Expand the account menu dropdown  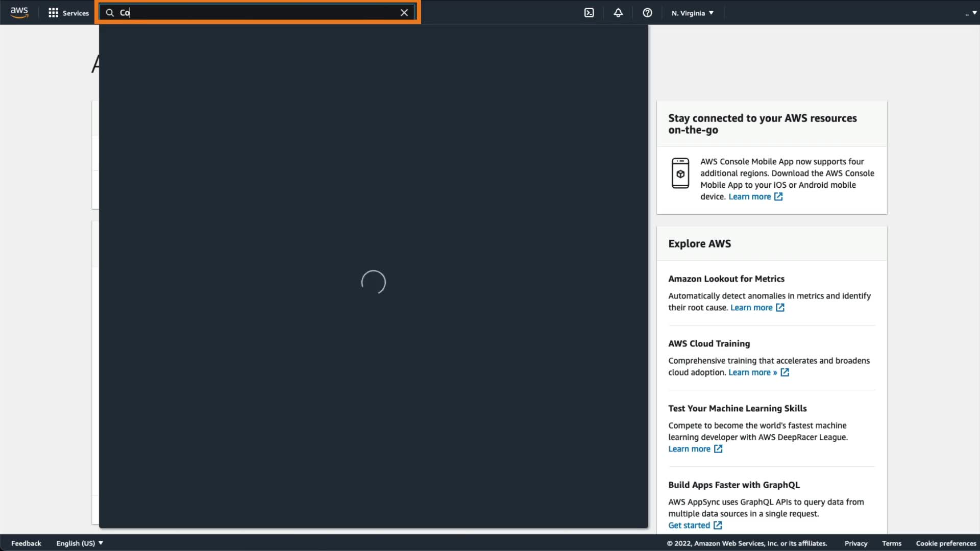(x=971, y=13)
